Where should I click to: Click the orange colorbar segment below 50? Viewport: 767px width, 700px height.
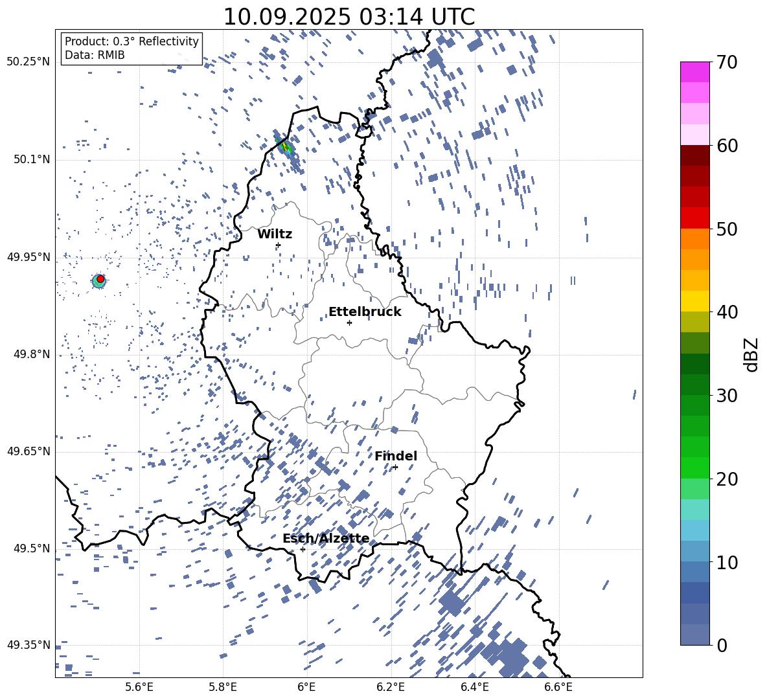pyautogui.click(x=694, y=238)
